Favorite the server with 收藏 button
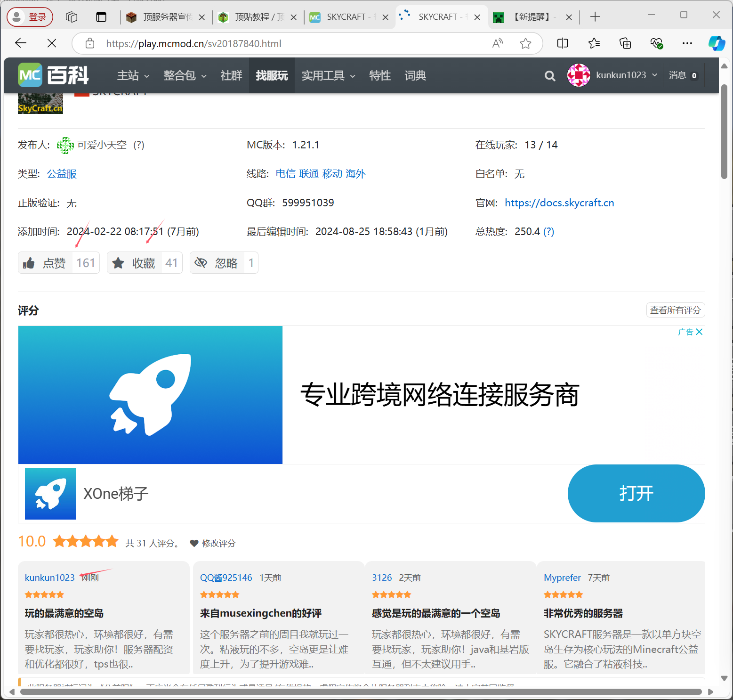 click(145, 263)
